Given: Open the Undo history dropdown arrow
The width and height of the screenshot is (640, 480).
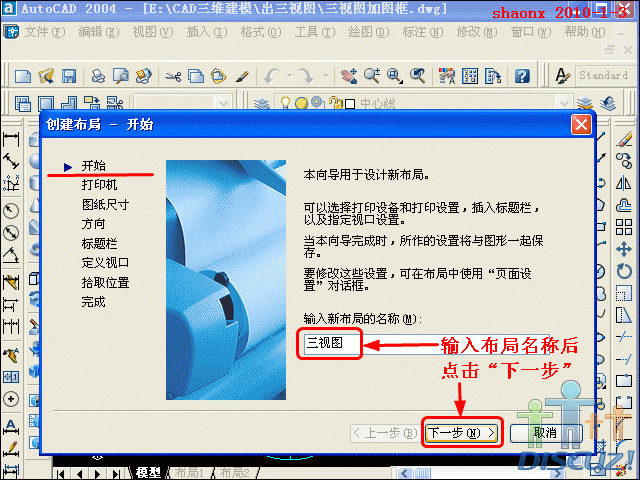Looking at the screenshot, I should click(290, 76).
